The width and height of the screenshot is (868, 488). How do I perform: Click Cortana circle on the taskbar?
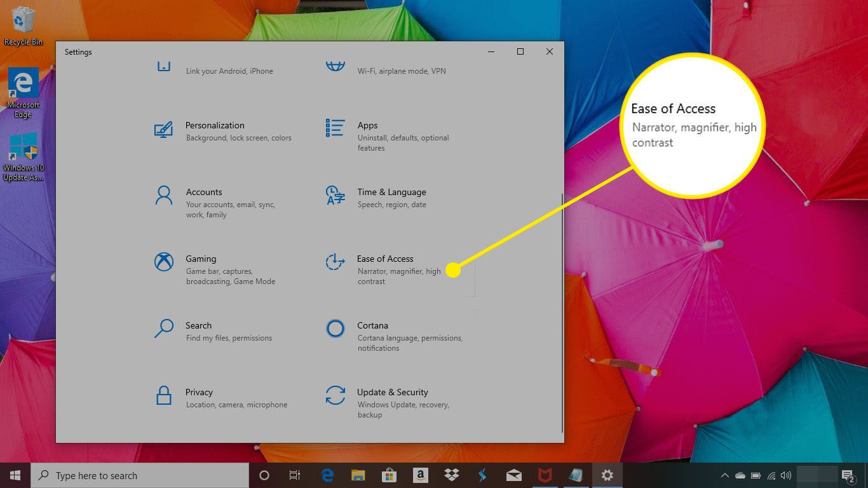(x=264, y=475)
